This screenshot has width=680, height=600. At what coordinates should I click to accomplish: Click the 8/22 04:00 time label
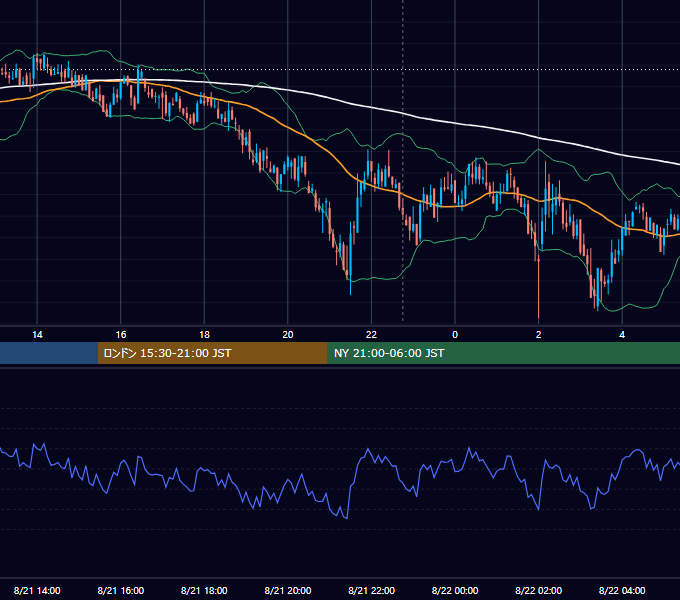coord(622,590)
